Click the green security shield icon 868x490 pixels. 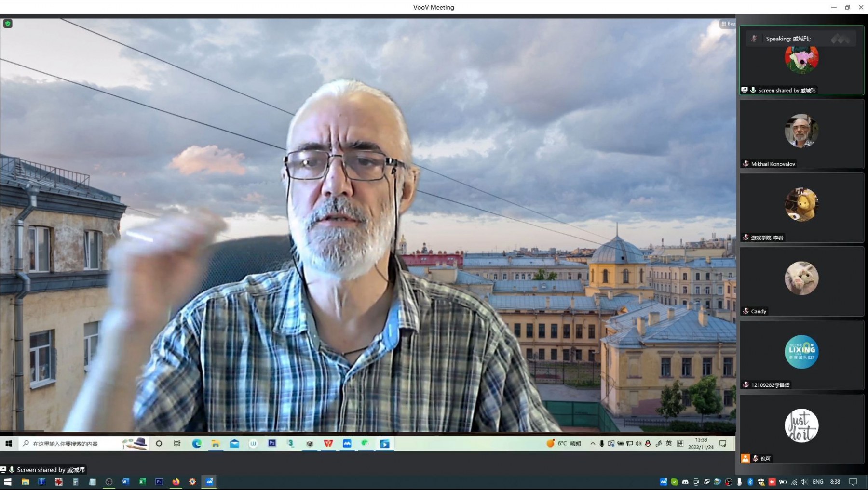8,24
